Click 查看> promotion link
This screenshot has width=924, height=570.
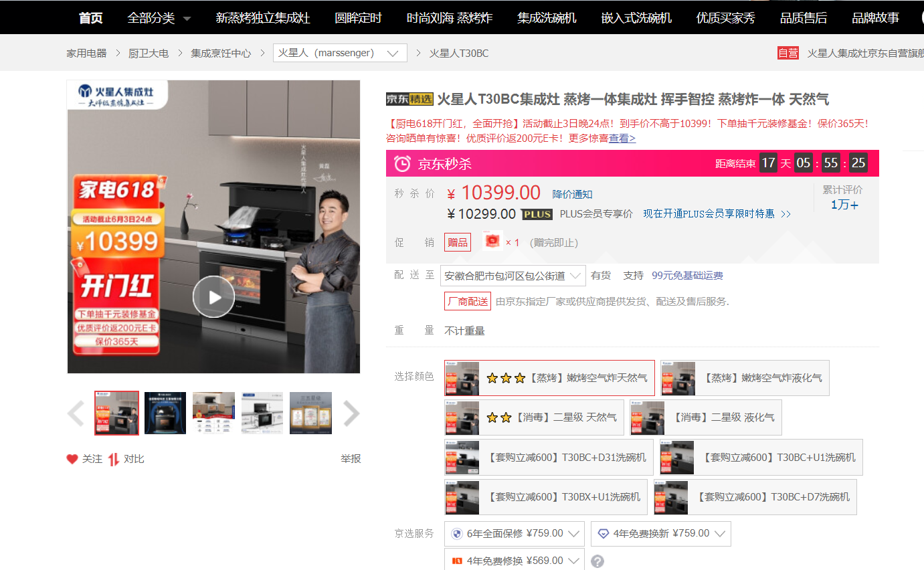(622, 138)
